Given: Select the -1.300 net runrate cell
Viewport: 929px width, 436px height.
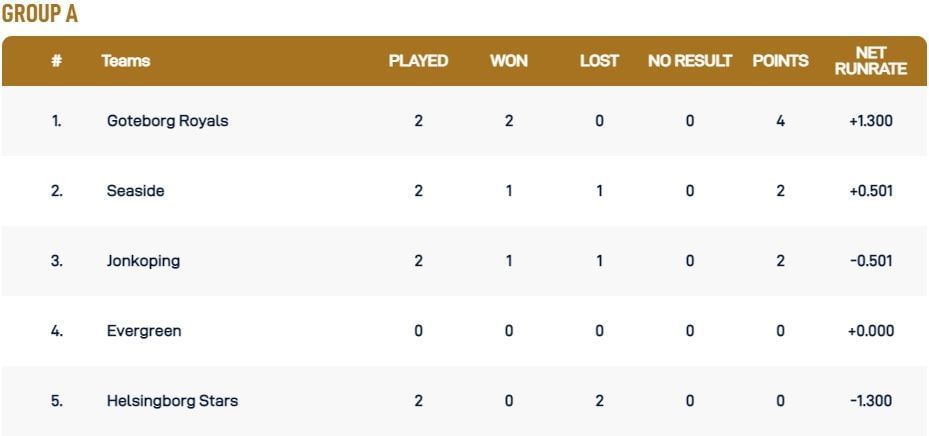Looking at the screenshot, I should coord(870,401).
